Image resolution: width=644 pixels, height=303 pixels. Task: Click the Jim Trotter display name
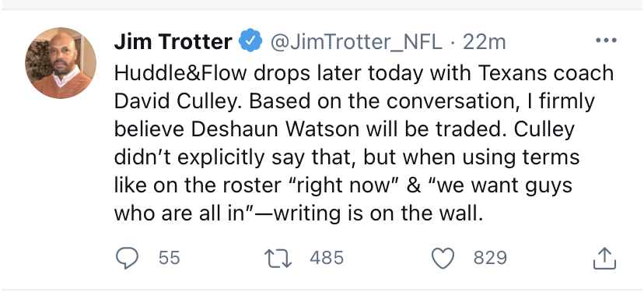[x=173, y=41]
